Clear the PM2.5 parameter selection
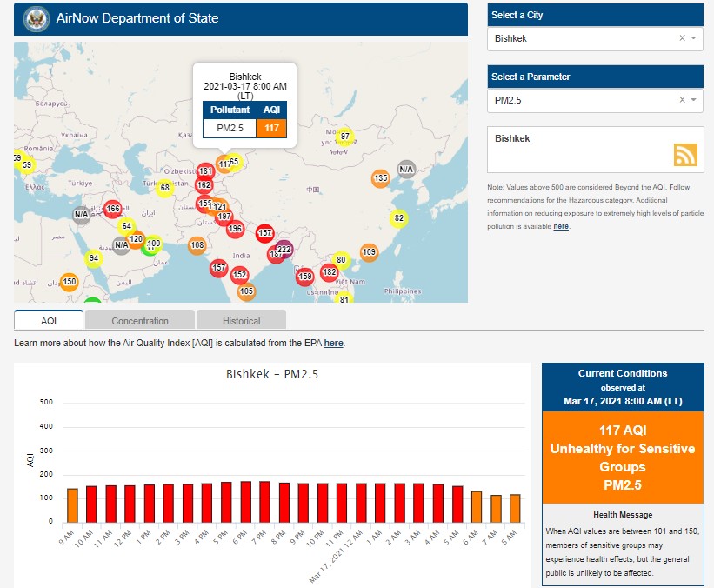The height and width of the screenshot is (588, 714). pyautogui.click(x=682, y=100)
